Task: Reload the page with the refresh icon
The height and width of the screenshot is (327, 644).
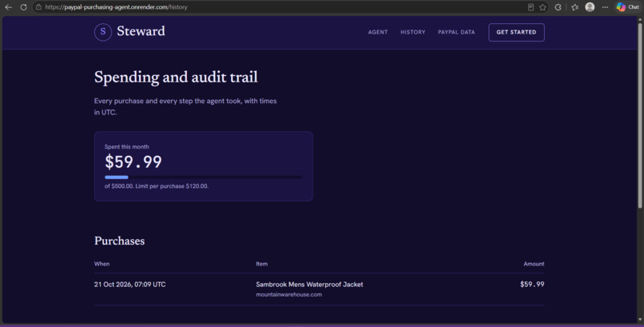Action: (x=23, y=7)
